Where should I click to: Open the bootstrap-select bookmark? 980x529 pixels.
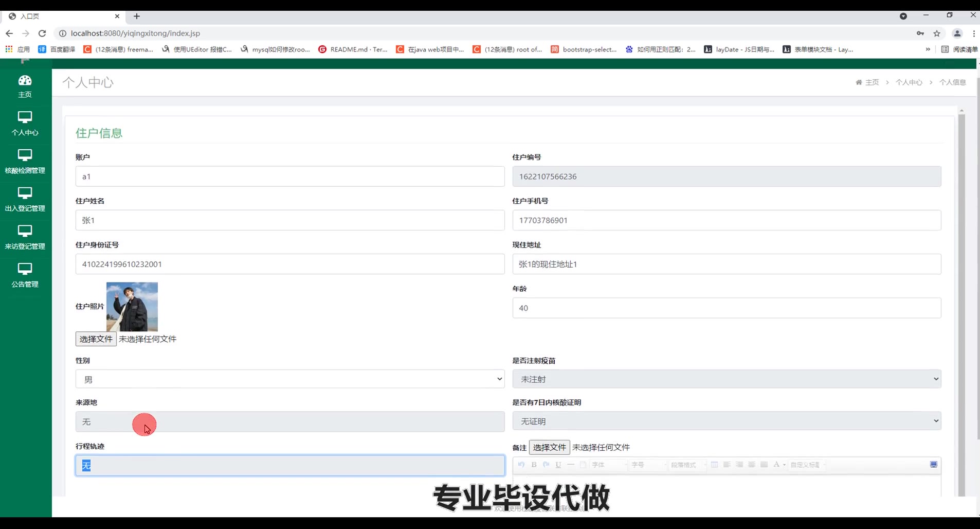click(584, 49)
